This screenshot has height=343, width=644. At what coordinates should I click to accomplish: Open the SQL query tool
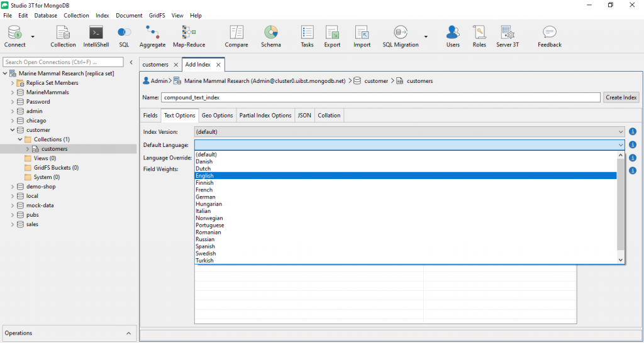(x=124, y=36)
